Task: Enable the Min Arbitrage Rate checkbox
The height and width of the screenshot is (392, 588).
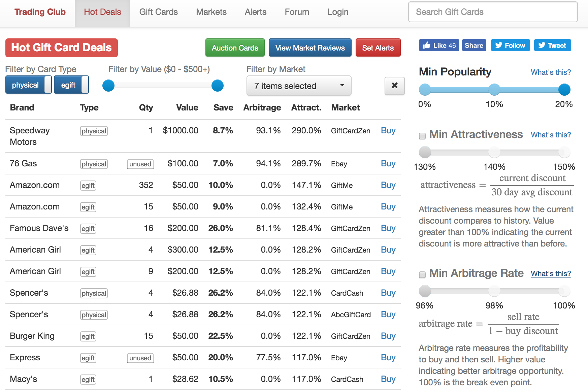Action: [422, 274]
